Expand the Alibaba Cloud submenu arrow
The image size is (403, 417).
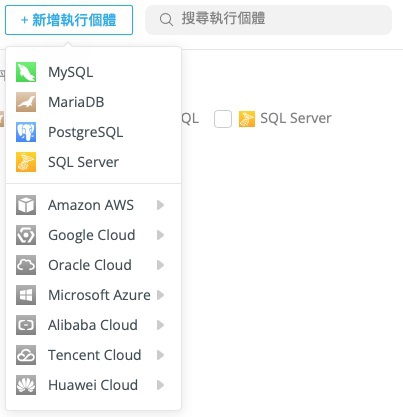160,325
